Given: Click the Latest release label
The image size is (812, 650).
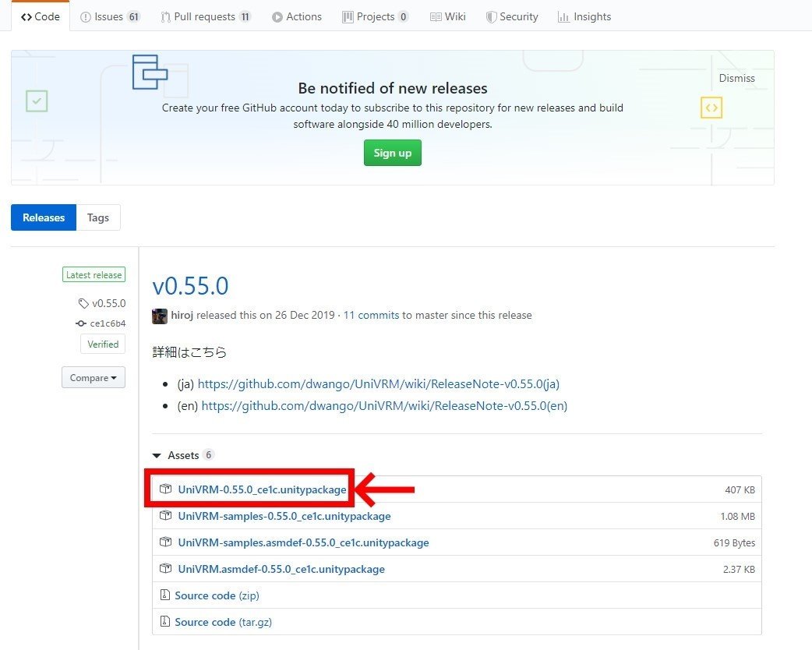Looking at the screenshot, I should (94, 274).
